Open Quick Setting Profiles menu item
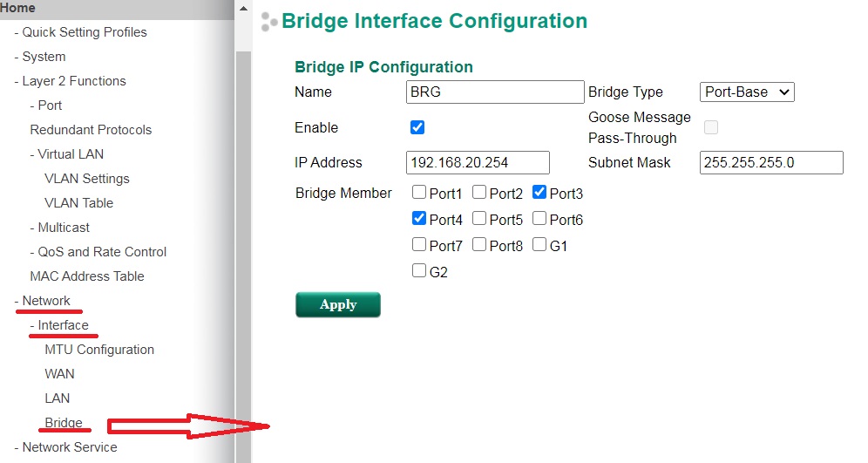 tap(85, 32)
